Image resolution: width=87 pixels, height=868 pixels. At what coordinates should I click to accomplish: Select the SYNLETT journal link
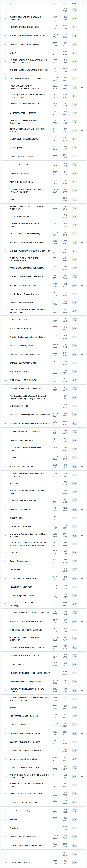point(13,708)
